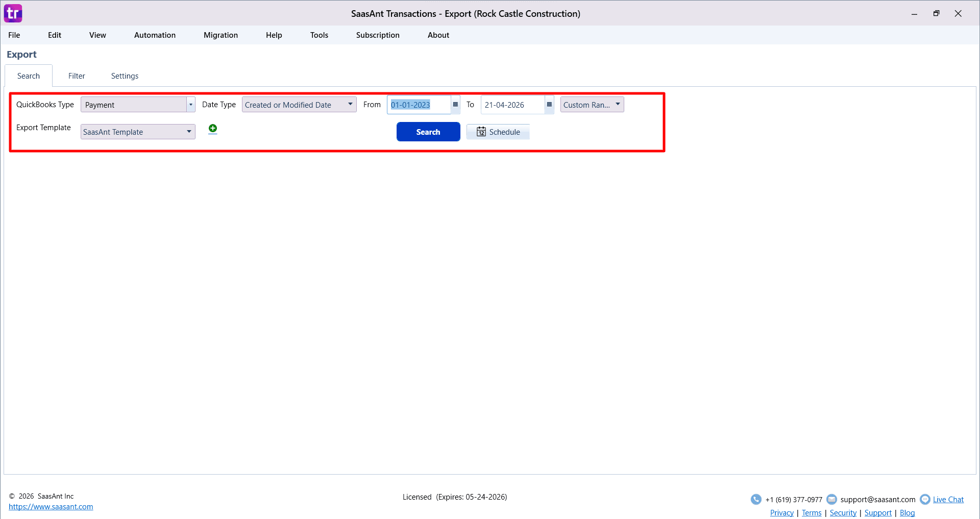Open the Migration menu
This screenshot has width=980, height=519.
(x=220, y=35)
